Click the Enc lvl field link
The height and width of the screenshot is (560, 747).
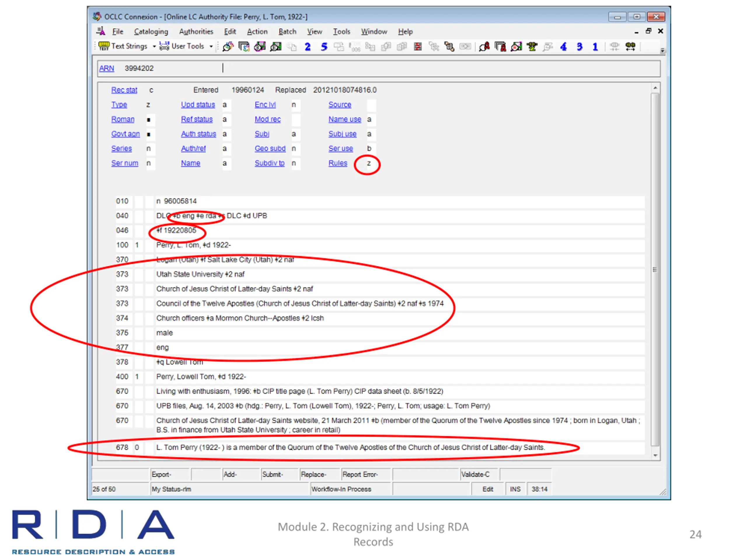click(x=265, y=105)
